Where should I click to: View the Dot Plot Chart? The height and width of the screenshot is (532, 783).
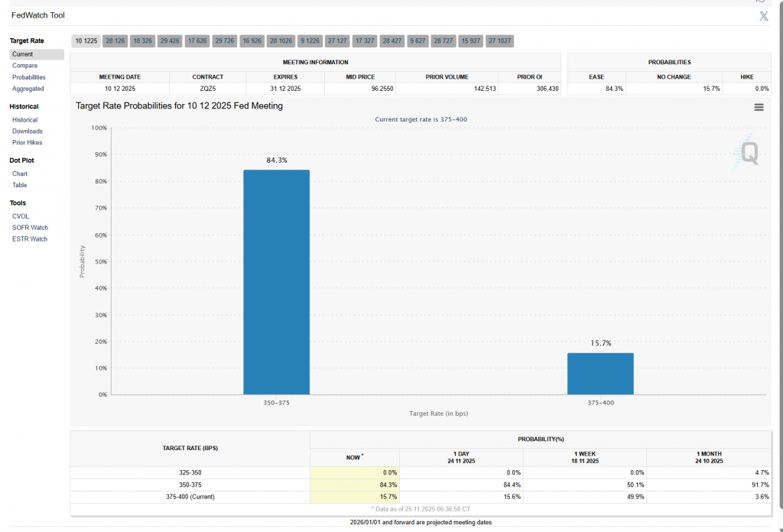pyautogui.click(x=20, y=174)
